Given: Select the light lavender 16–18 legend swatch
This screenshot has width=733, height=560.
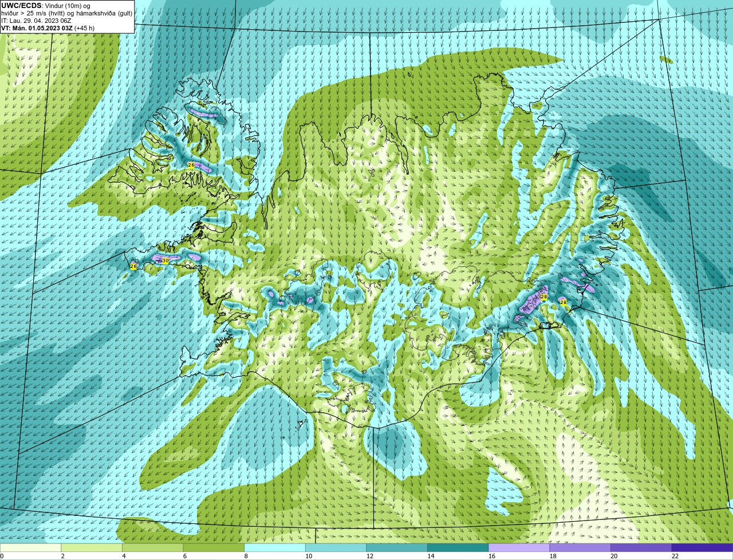Looking at the screenshot, I should click(519, 547).
